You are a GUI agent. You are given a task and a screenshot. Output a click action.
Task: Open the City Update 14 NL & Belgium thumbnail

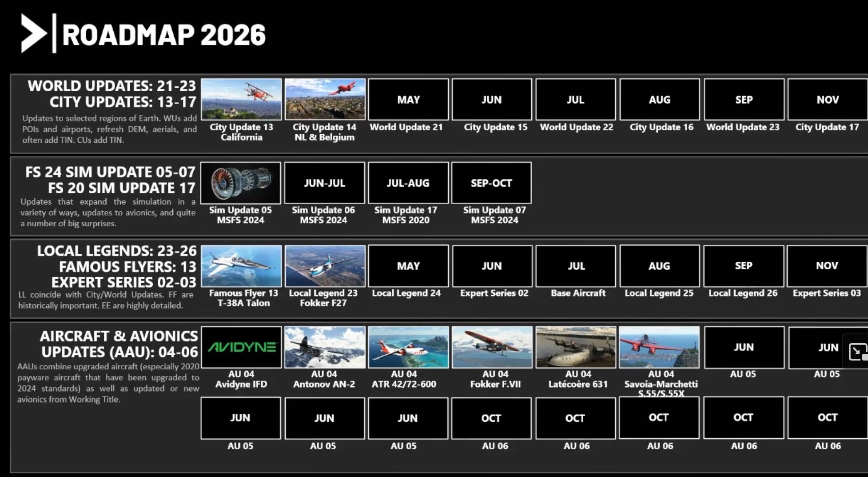[325, 99]
